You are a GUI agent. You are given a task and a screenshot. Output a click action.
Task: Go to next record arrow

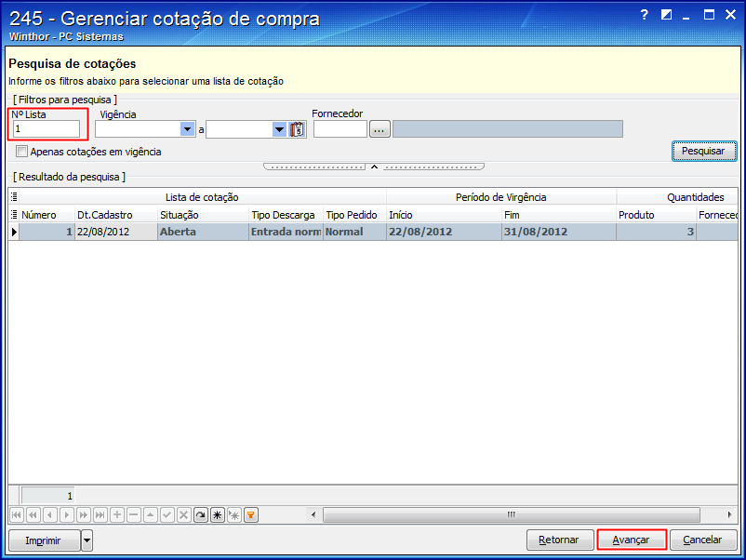tap(67, 514)
